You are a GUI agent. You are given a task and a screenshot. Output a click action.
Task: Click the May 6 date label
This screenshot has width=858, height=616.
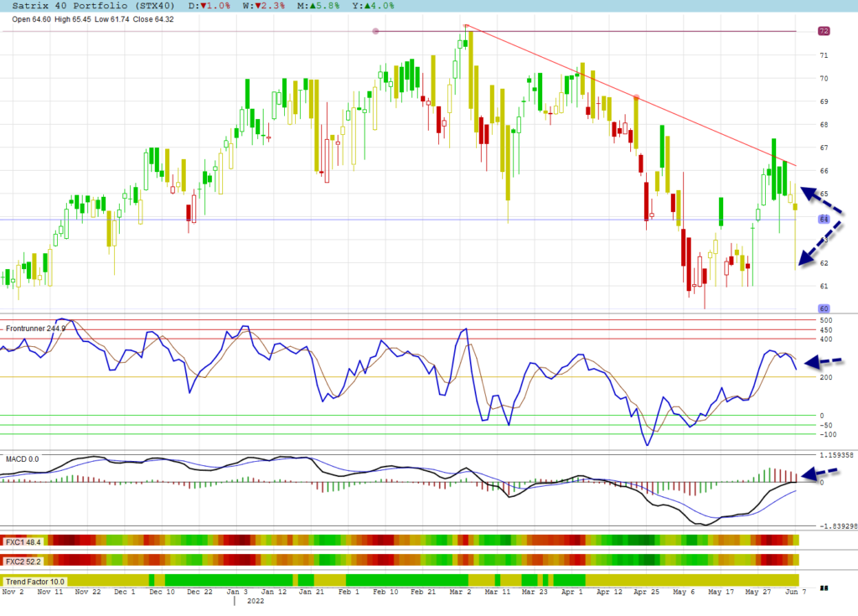click(x=684, y=592)
